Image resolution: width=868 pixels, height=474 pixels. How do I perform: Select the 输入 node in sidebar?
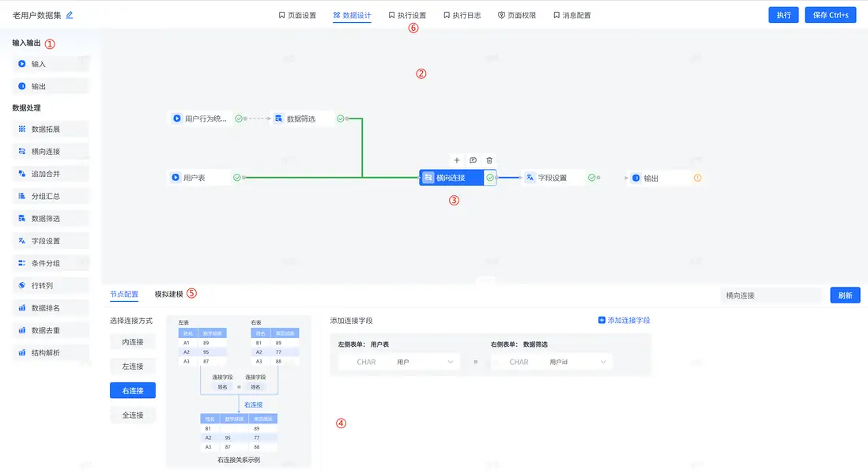[51, 64]
